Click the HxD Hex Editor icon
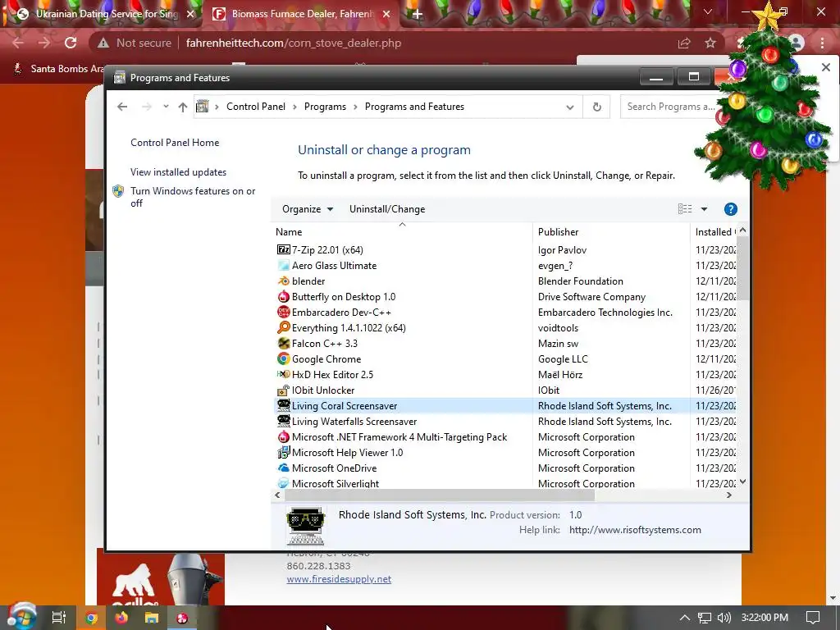The height and width of the screenshot is (630, 840). (x=283, y=374)
